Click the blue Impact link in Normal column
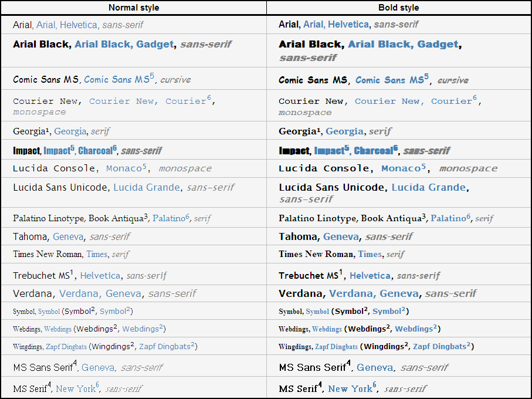 pyautogui.click(x=56, y=151)
